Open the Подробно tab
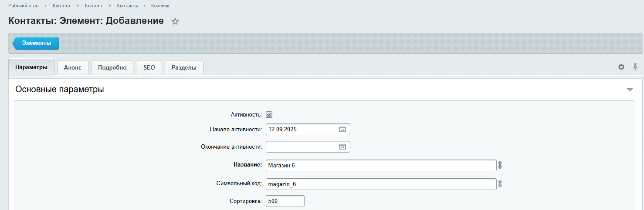The height and width of the screenshot is (210, 644). (x=112, y=68)
